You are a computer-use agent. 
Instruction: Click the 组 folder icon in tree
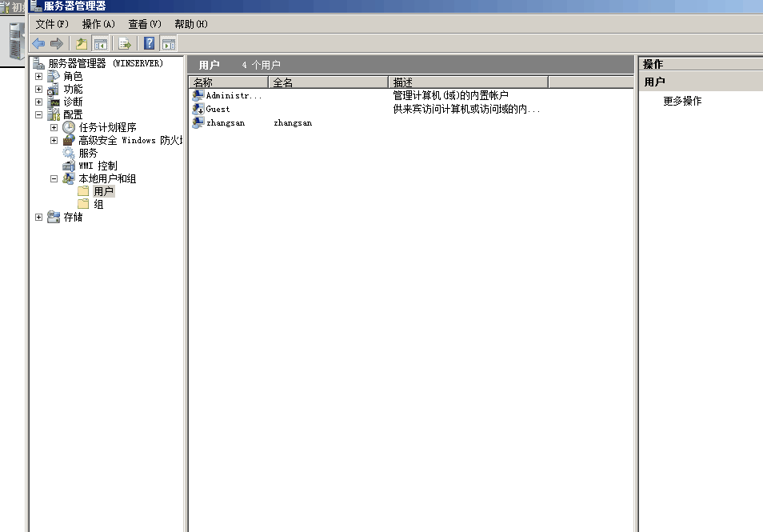[84, 204]
